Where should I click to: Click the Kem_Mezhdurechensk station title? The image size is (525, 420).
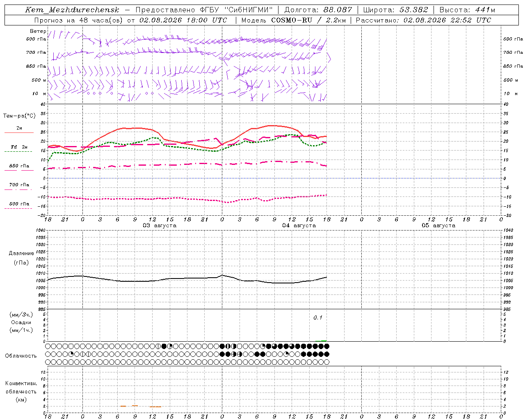(x=72, y=10)
